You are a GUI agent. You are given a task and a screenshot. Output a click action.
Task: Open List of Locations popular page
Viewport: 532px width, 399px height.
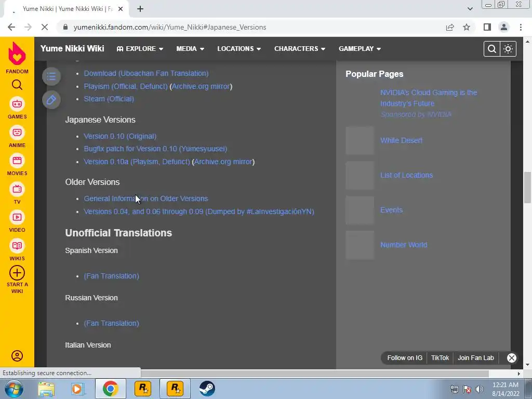(x=406, y=175)
